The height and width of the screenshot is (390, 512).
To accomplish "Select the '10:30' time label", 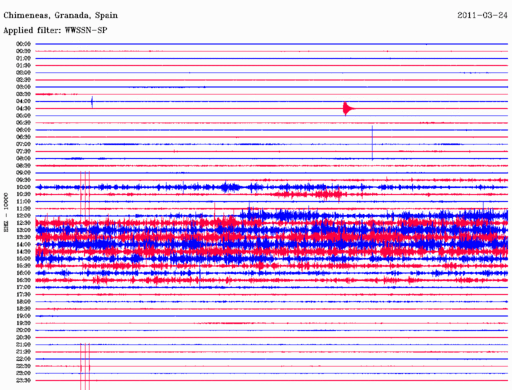I will click(23, 194).
